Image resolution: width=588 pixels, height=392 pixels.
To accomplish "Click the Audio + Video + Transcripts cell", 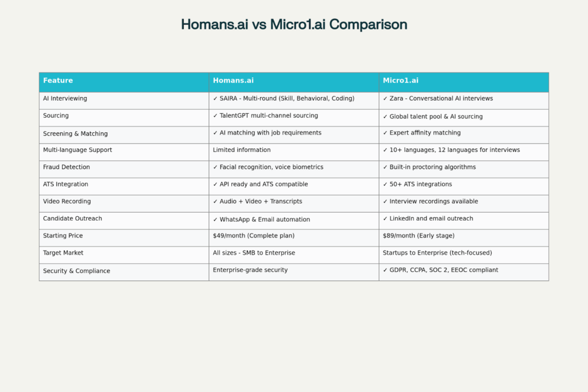I will (x=257, y=202).
